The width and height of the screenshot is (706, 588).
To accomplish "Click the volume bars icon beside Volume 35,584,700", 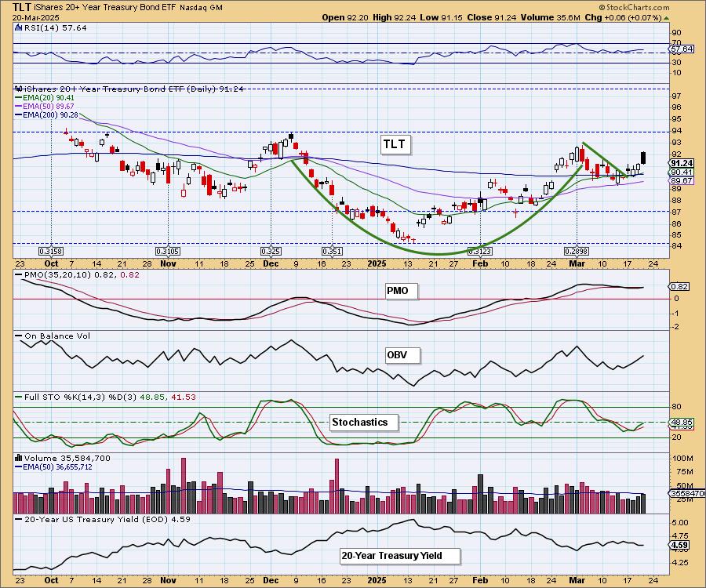I will (18, 458).
